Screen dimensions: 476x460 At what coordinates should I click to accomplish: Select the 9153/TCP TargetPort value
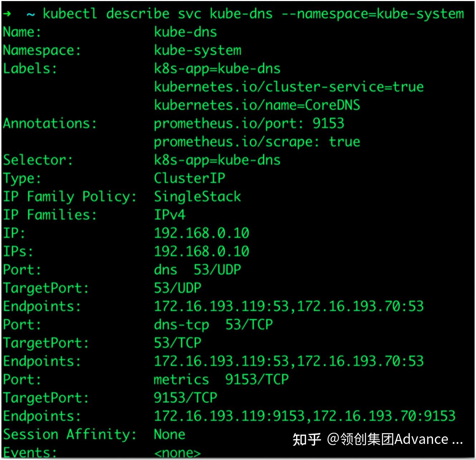click(185, 398)
